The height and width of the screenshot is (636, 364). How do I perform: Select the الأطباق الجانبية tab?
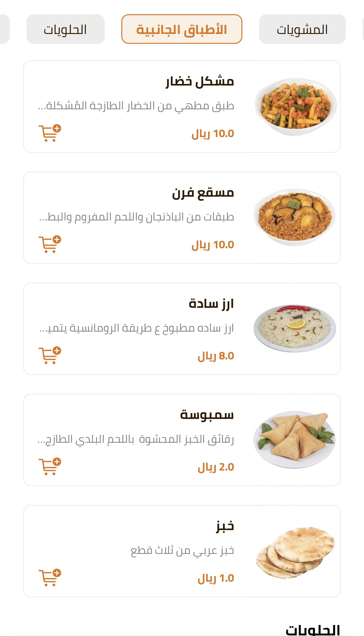[182, 29]
